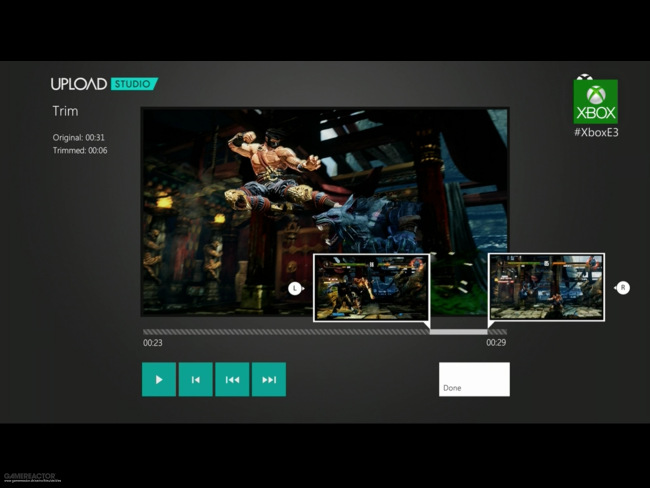Click the 00:23 start time label
The height and width of the screenshot is (488, 650).
tap(153, 343)
